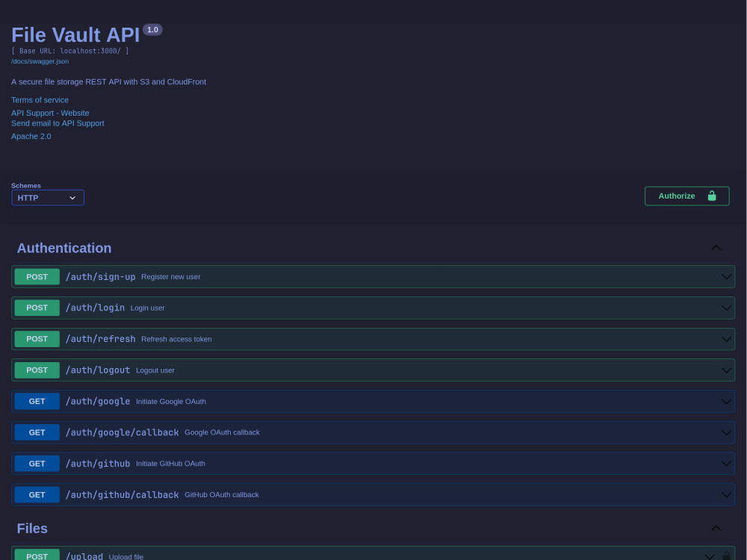Image resolution: width=747 pixels, height=560 pixels.
Task: Expand the /upload row chevron
Action: coord(710,556)
